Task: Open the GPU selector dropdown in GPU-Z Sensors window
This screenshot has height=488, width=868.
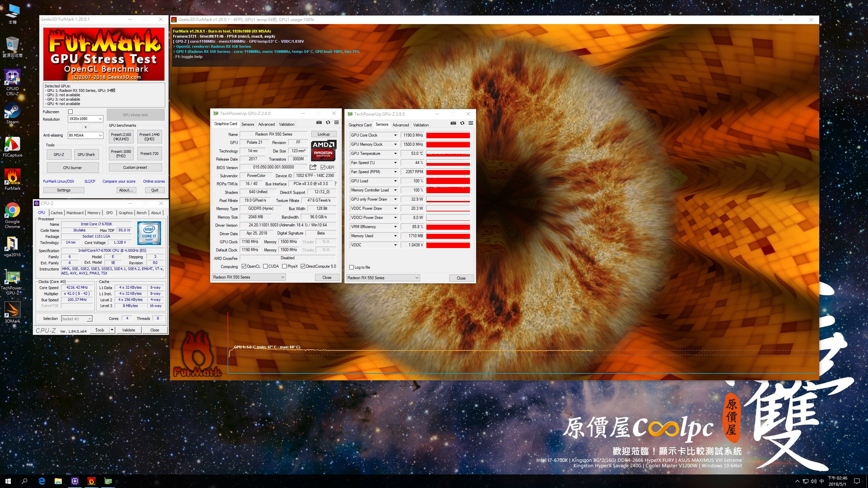Action: click(x=383, y=278)
